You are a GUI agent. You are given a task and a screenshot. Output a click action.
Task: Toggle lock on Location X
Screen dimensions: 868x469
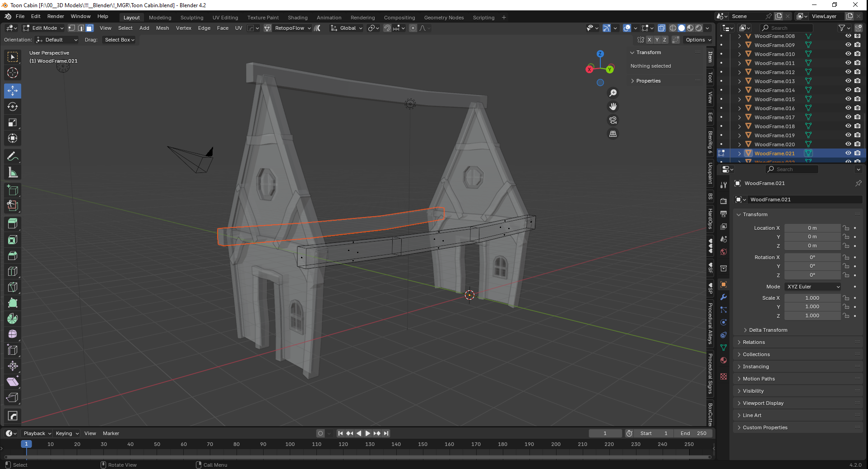pyautogui.click(x=846, y=228)
